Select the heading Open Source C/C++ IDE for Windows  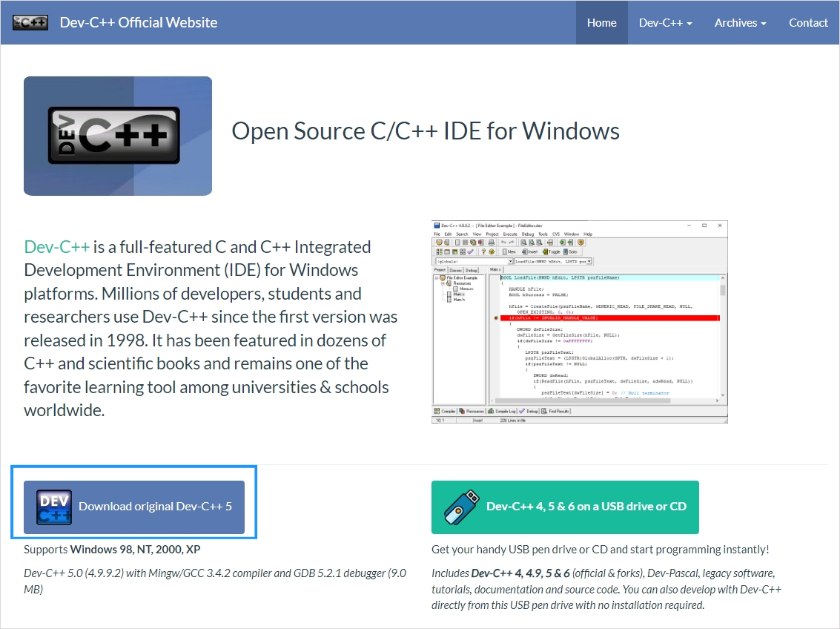pyautogui.click(x=426, y=131)
